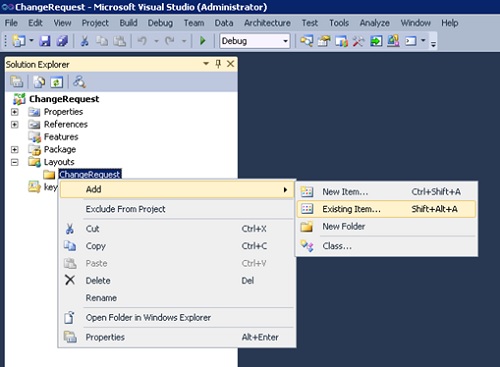
Task: Click the Start Page toolbar icon
Action: pos(376,41)
